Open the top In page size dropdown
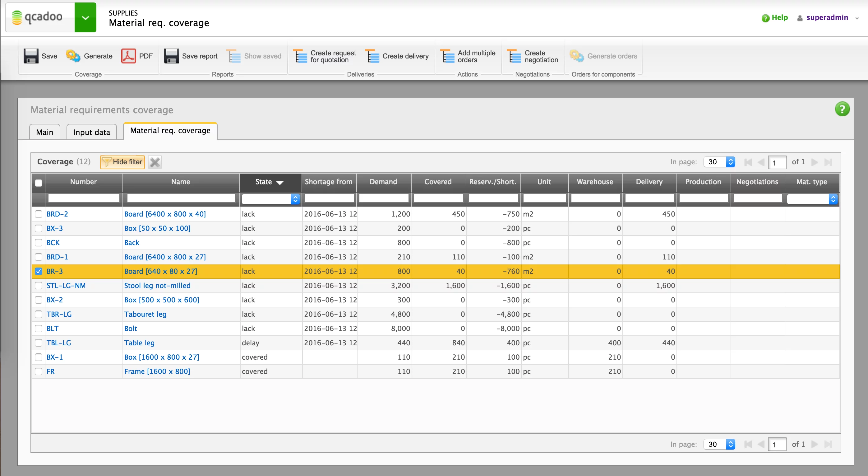The height and width of the screenshot is (476, 868). click(x=719, y=162)
